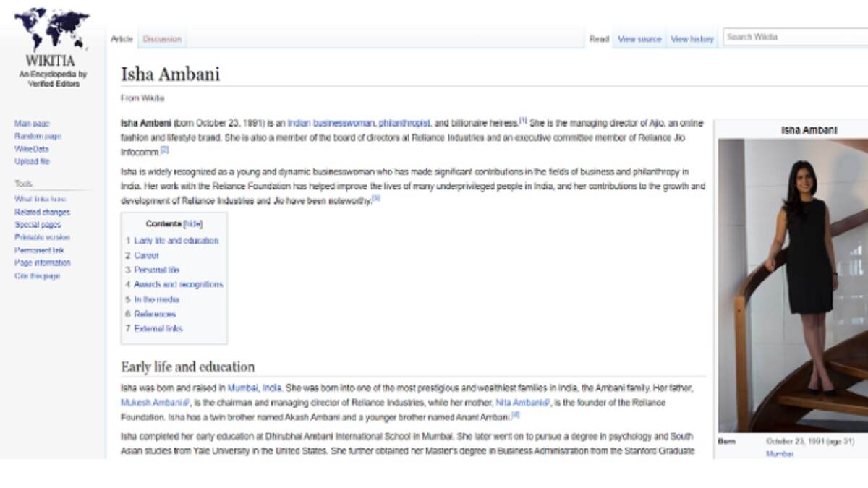Click the Isha Ambani infobox title
The image size is (868, 488).
[809, 130]
